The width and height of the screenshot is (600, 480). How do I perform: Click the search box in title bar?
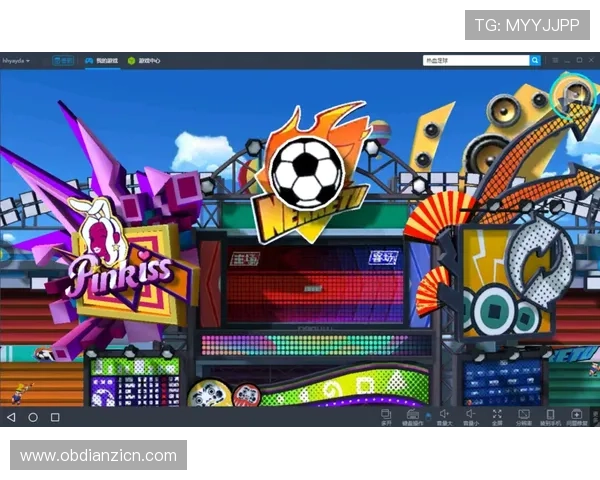coord(475,61)
